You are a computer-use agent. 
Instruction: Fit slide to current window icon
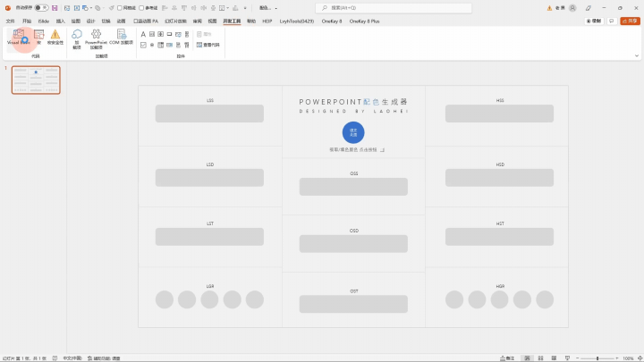tap(640, 358)
